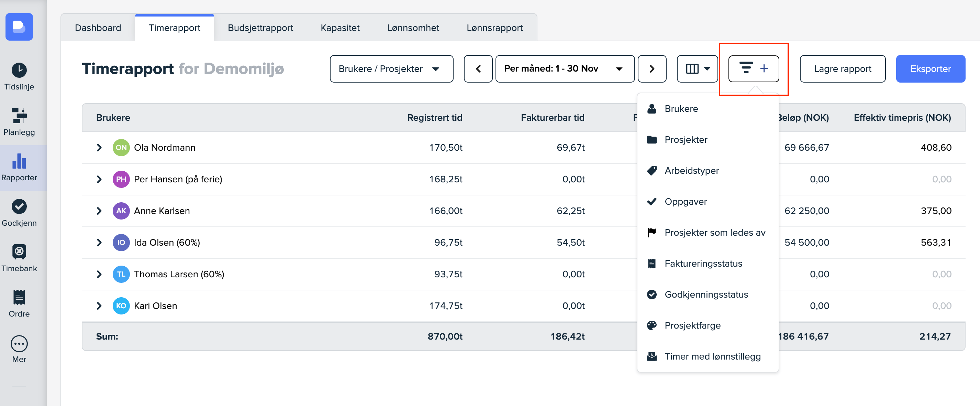Open the Tidslinje clock icon
This screenshot has height=406, width=980.
coord(19,71)
